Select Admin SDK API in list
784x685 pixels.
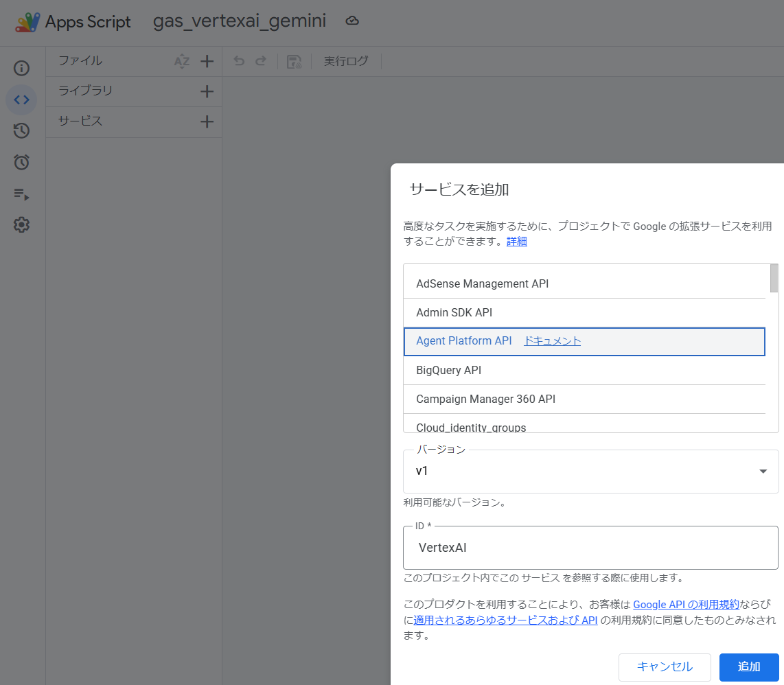coord(584,312)
